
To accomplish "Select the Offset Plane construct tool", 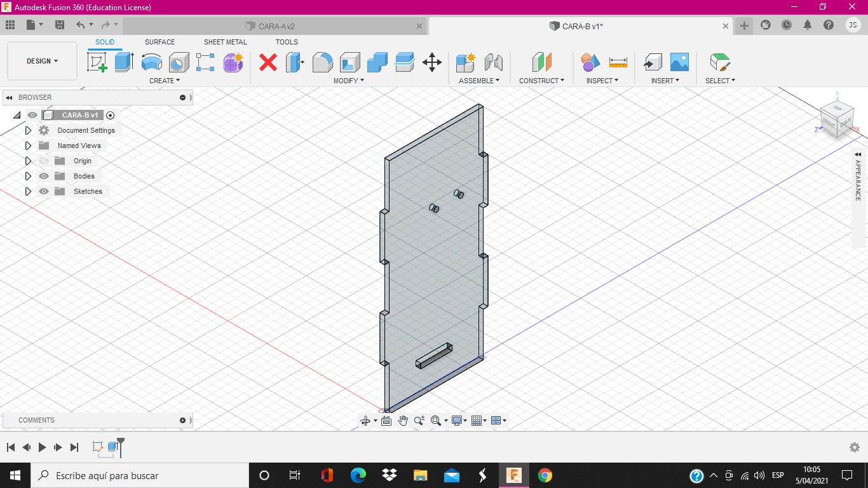I will point(541,62).
